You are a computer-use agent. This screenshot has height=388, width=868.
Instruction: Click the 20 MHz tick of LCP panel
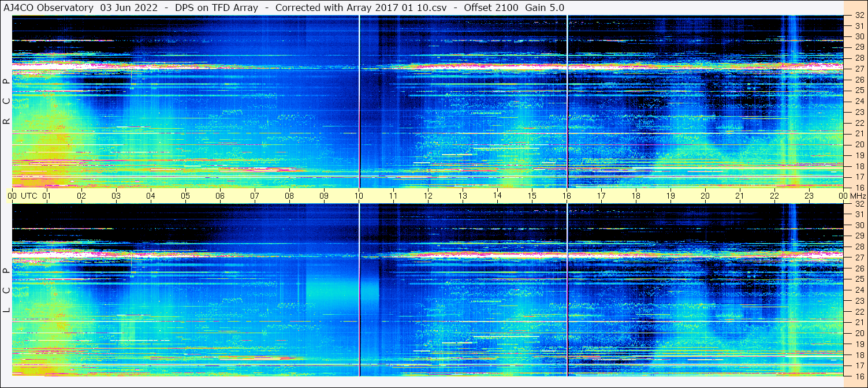tap(859, 333)
